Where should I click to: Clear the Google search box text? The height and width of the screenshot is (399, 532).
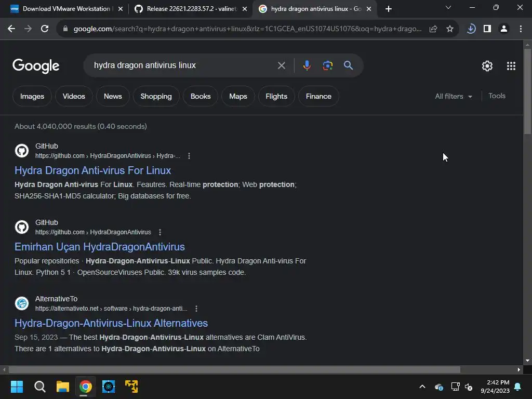(x=281, y=65)
